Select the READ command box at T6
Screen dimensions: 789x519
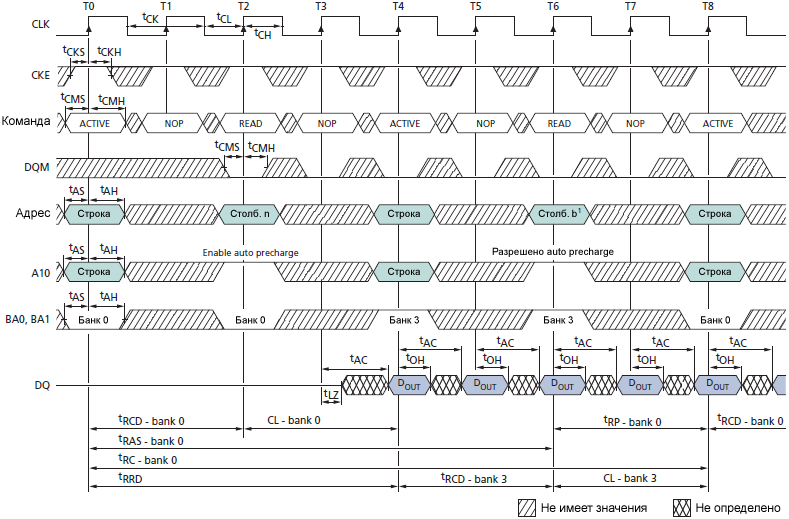pyautogui.click(x=559, y=124)
